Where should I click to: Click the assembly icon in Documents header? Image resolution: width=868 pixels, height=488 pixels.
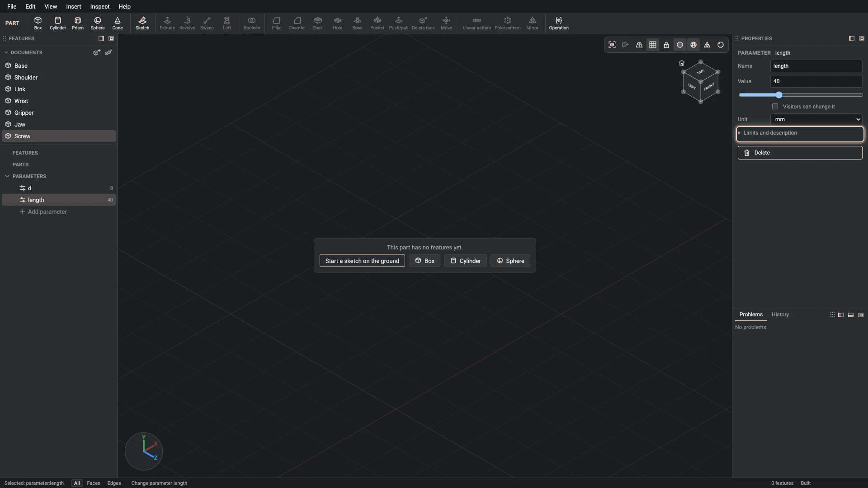pyautogui.click(x=108, y=52)
